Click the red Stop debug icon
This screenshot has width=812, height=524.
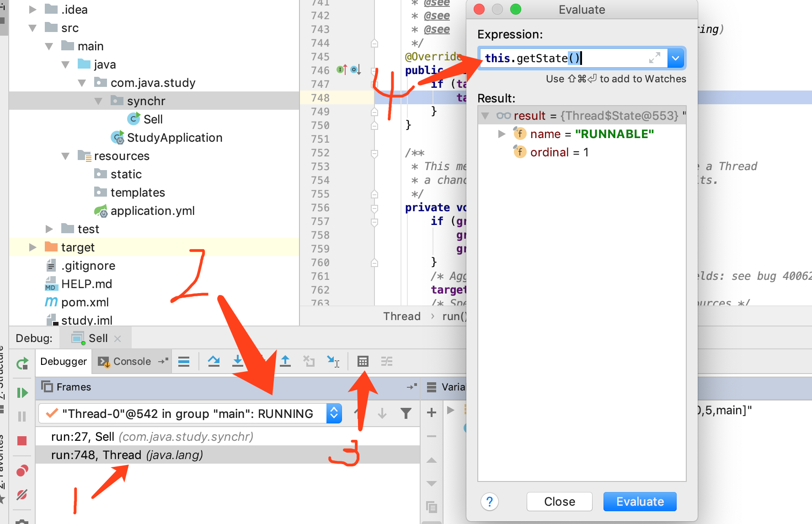[x=22, y=441]
